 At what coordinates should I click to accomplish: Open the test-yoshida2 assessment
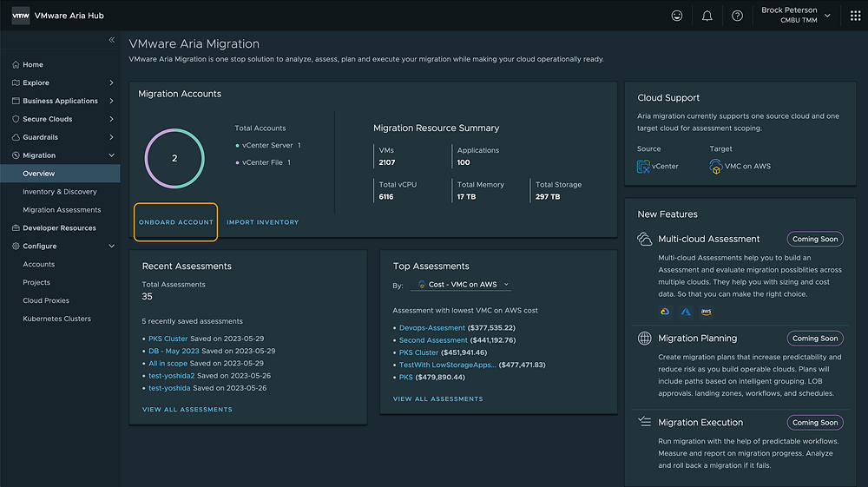pyautogui.click(x=172, y=376)
